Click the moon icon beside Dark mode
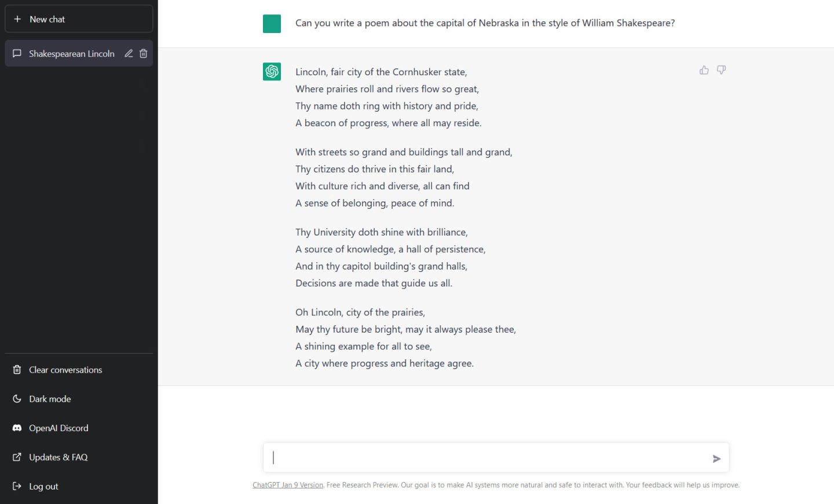 click(x=16, y=399)
